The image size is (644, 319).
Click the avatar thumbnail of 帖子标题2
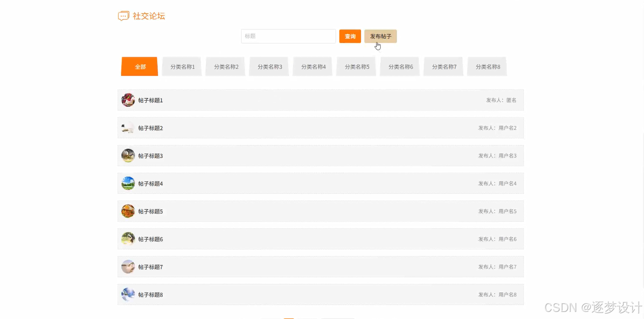coord(128,128)
